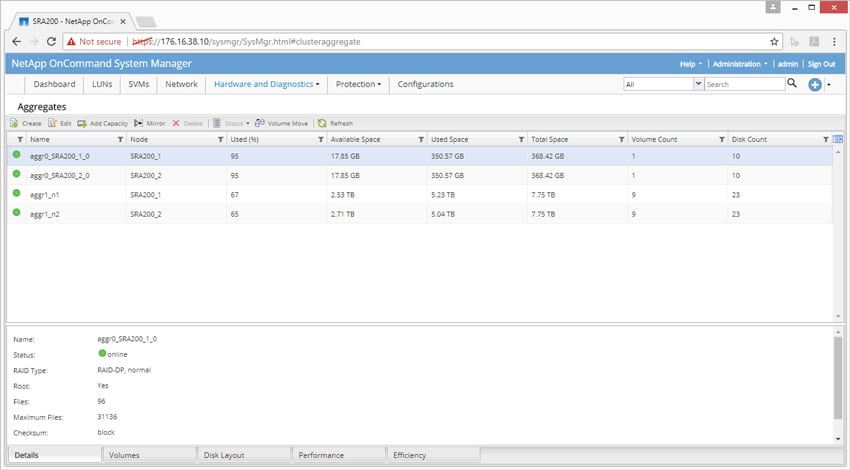Open the Used Space column filter icon

[521, 139]
